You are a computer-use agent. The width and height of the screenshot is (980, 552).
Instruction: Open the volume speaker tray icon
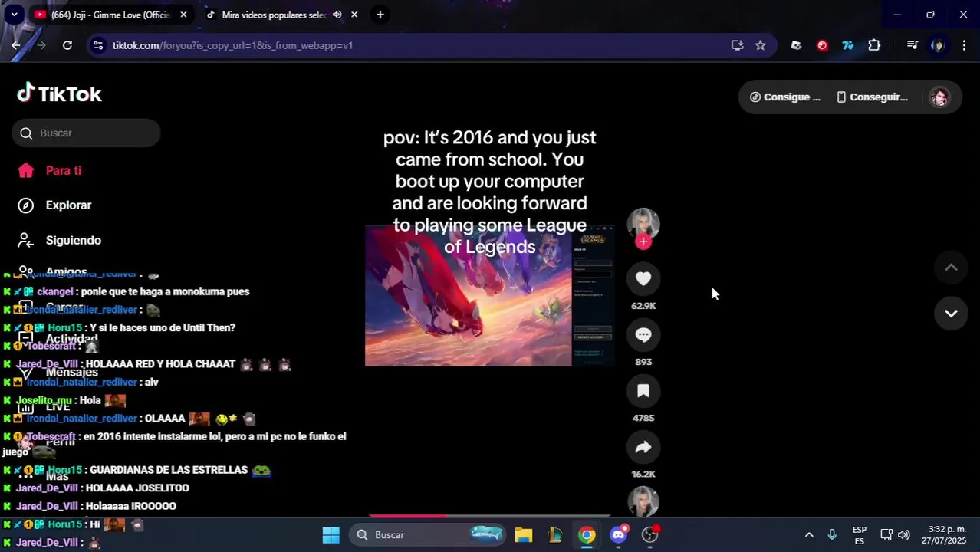904,534
